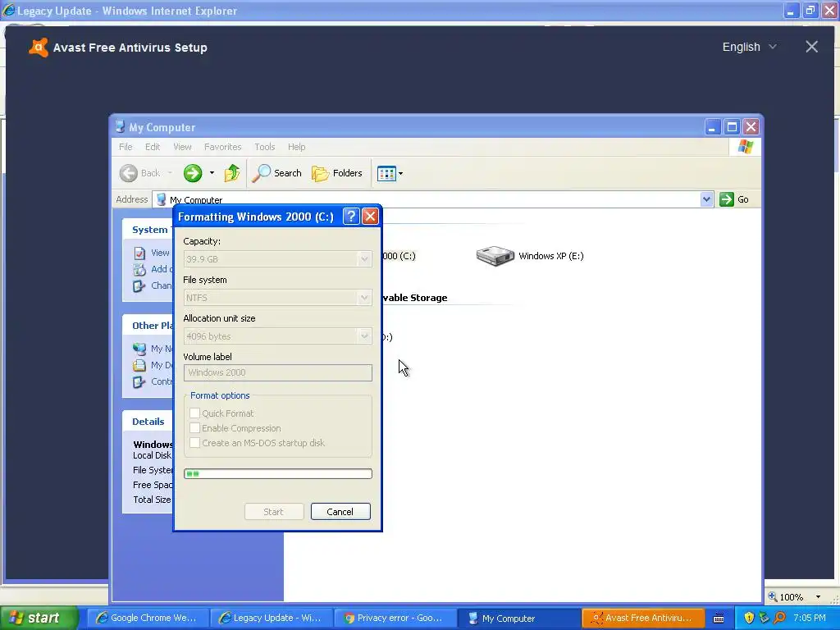Open Control Panel sidebar icon
Viewport: 840px width, 630px height.
[139, 382]
